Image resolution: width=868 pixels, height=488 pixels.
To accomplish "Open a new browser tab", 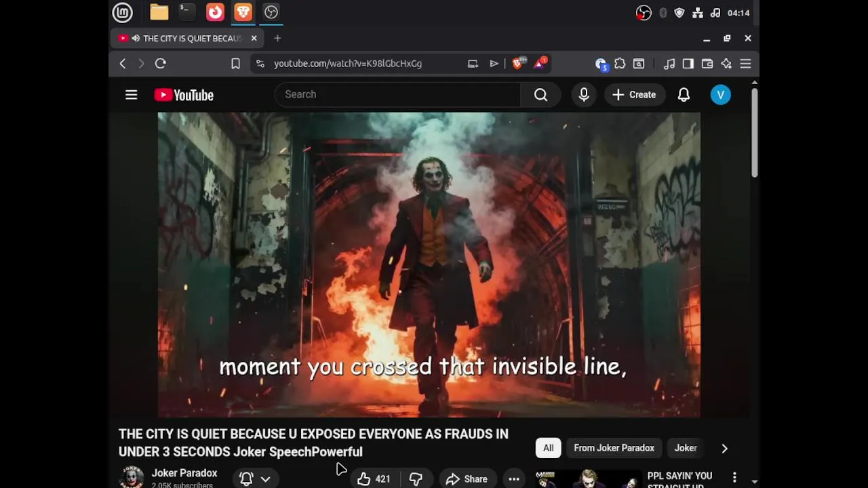I will click(277, 38).
